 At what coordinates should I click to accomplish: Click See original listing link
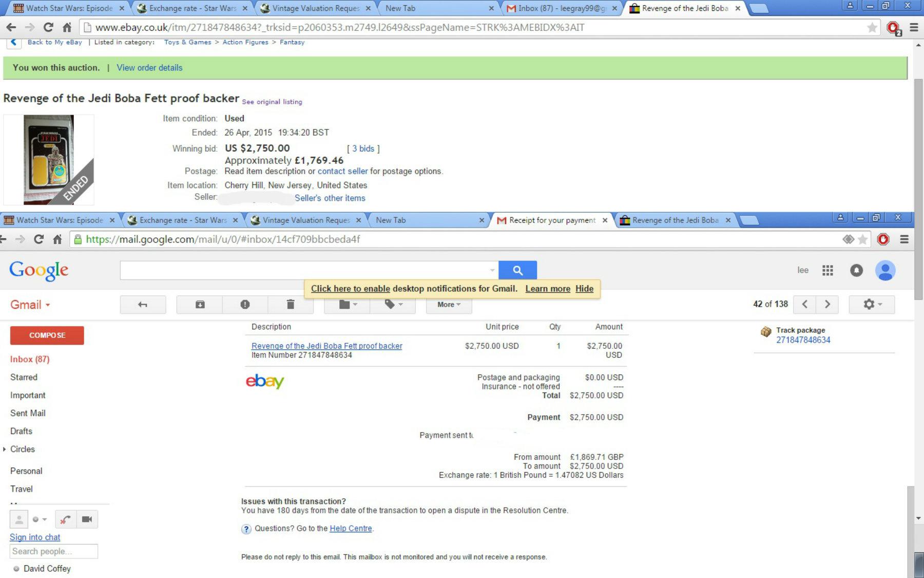[272, 102]
